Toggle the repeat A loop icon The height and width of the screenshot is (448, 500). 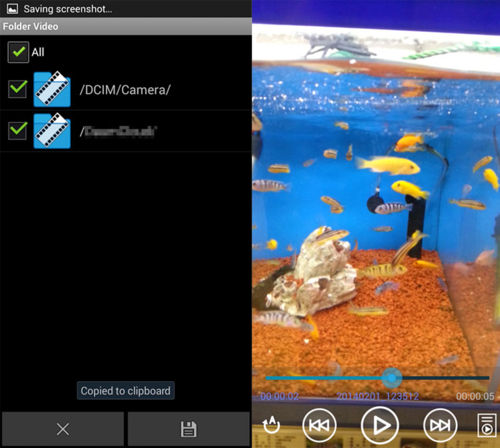click(271, 425)
